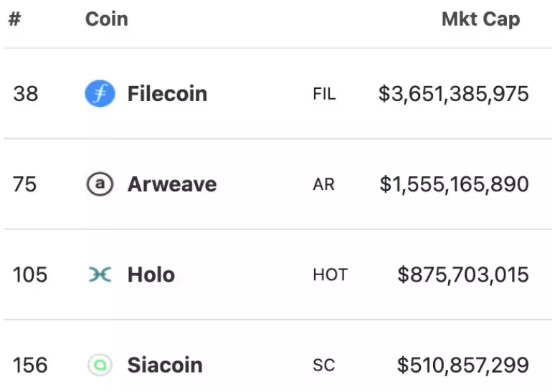Click the FIL ticker symbol
Viewport: 560px width, 392px height.
324,95
